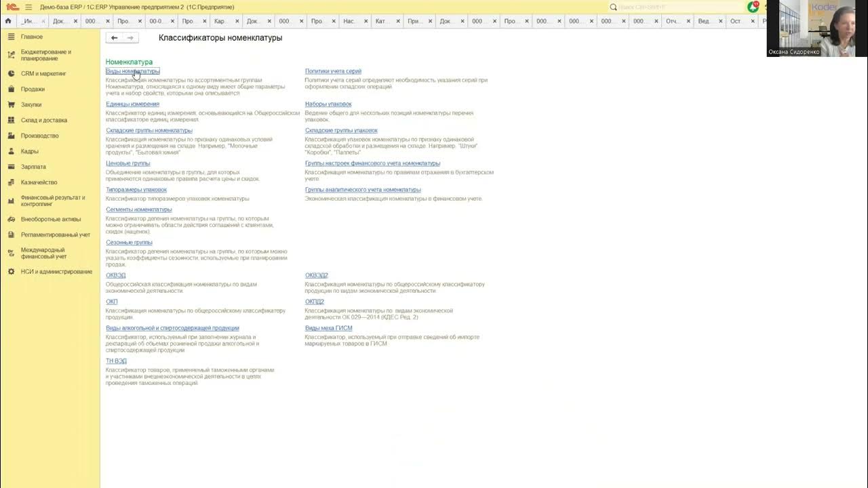
Task: Open Внеоборотные активы section
Action: (x=51, y=219)
